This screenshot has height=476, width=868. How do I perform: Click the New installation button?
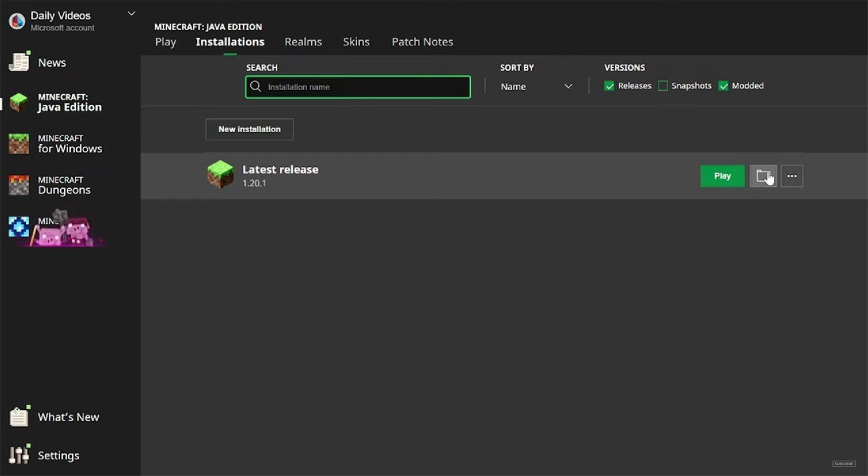tap(250, 129)
